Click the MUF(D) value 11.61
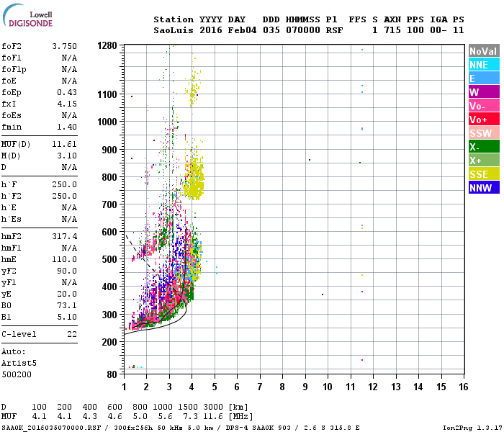504x432 pixels. tap(65, 144)
